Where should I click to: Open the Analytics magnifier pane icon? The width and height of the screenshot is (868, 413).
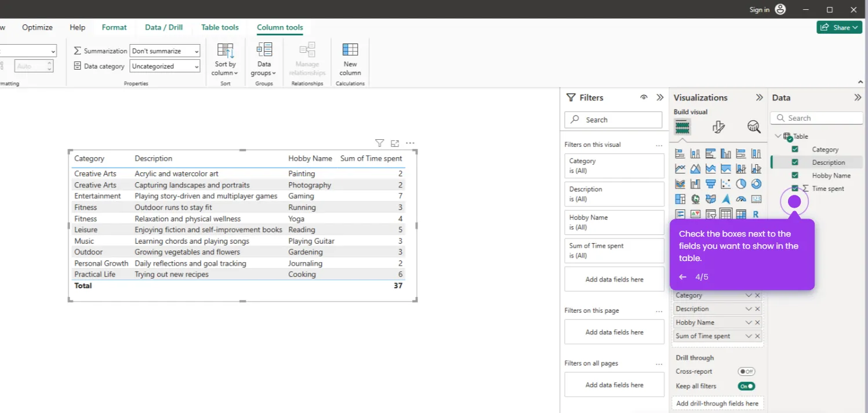(x=754, y=127)
